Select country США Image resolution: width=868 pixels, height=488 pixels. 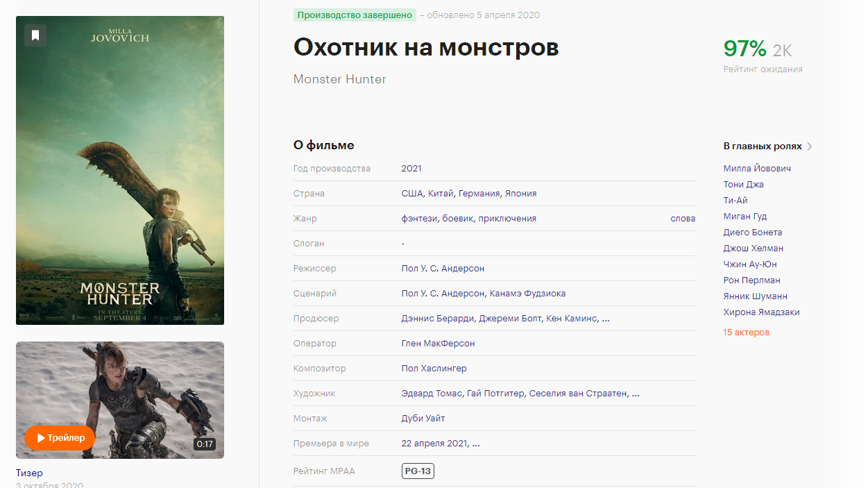[x=411, y=194]
